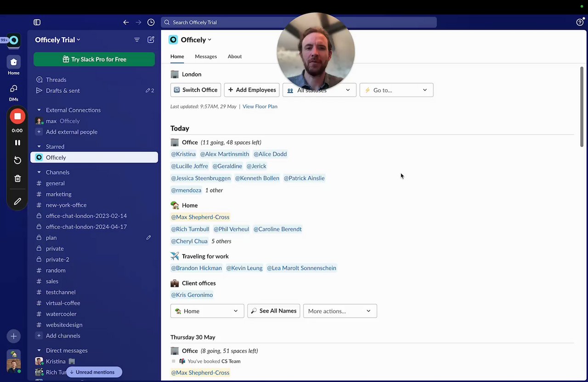Open the virtual-coffee channel
This screenshot has height=382, width=588.
tap(94, 303)
